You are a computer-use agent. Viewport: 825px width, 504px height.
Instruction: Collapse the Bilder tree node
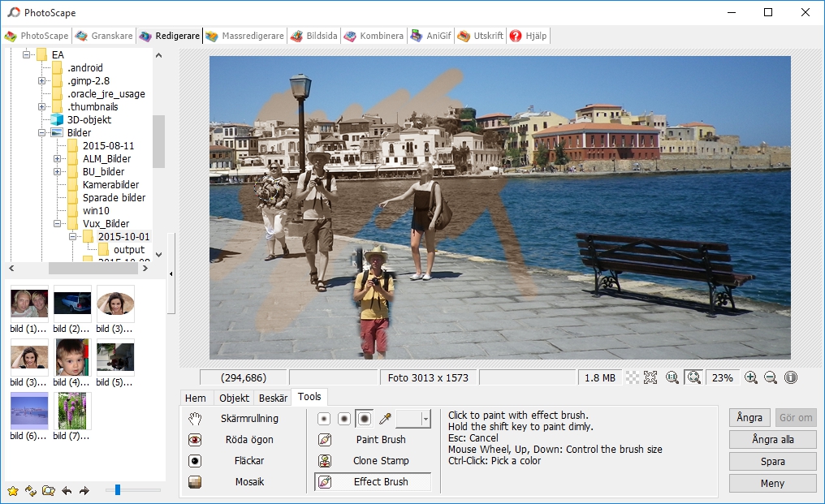point(41,132)
